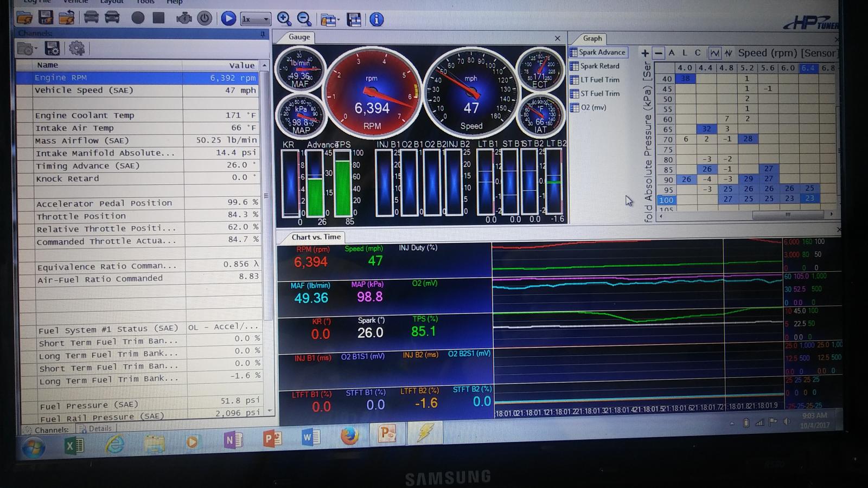
Task: Open the Tools menu
Action: (145, 2)
